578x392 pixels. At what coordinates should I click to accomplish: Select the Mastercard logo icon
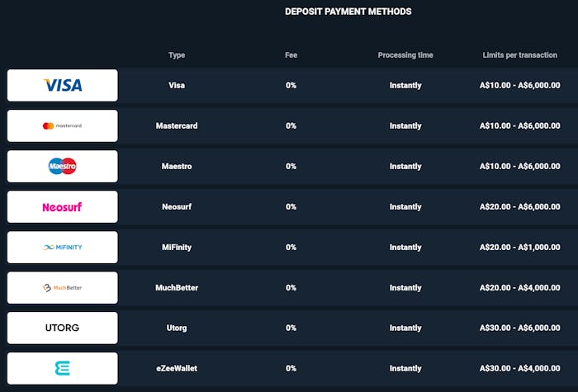[x=63, y=125]
